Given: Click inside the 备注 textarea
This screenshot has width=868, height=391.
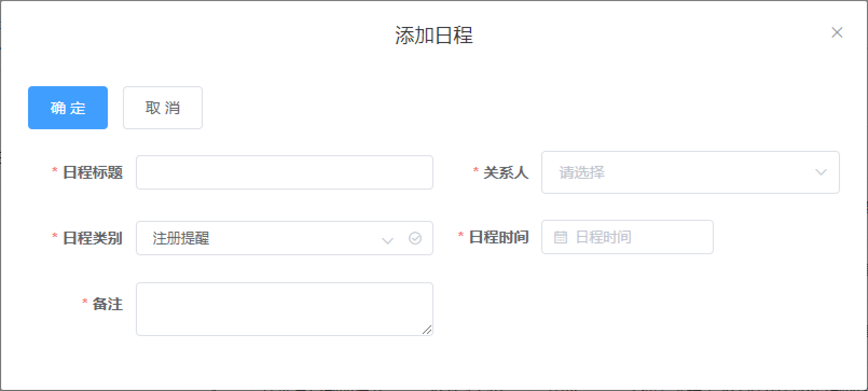Looking at the screenshot, I should coord(285,309).
